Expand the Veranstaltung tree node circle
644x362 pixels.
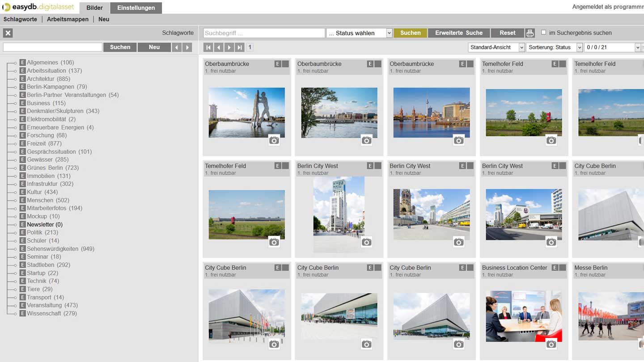coord(15,306)
